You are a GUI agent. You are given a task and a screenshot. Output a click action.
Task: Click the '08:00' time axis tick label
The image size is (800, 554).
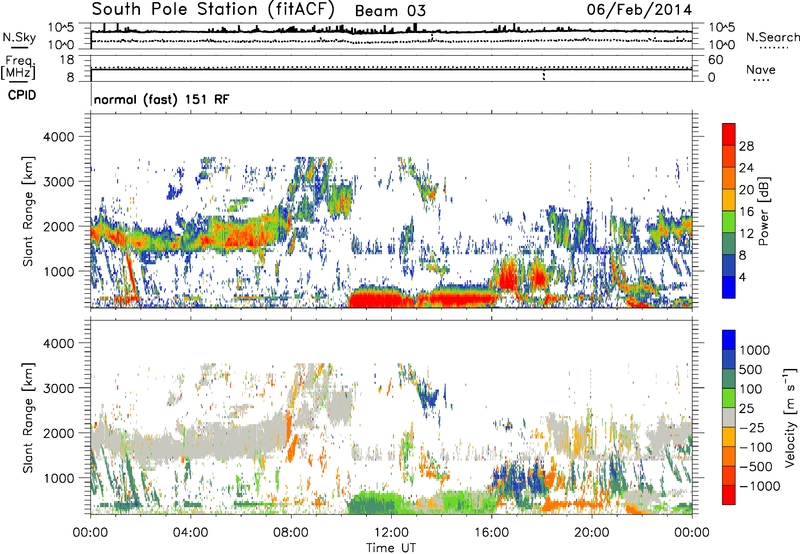(x=291, y=533)
